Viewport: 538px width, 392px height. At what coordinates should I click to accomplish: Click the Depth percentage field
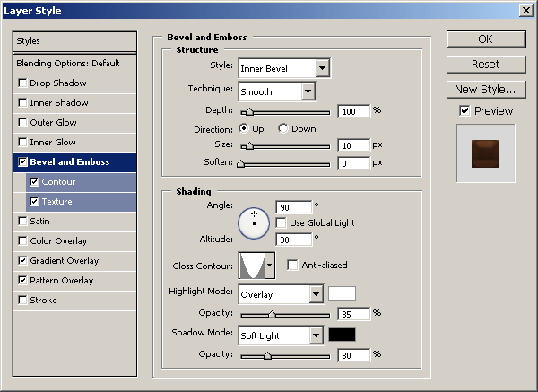coord(354,111)
